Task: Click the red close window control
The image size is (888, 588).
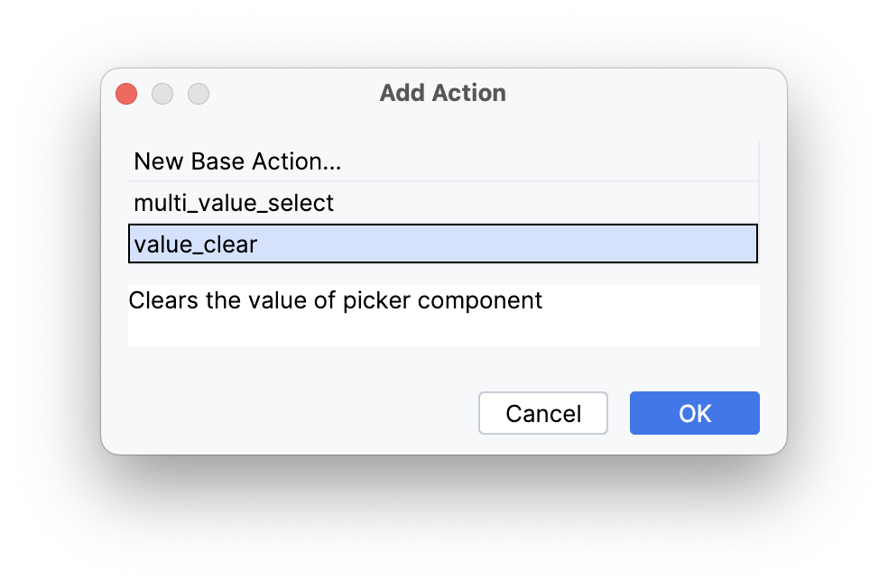Action: point(125,93)
